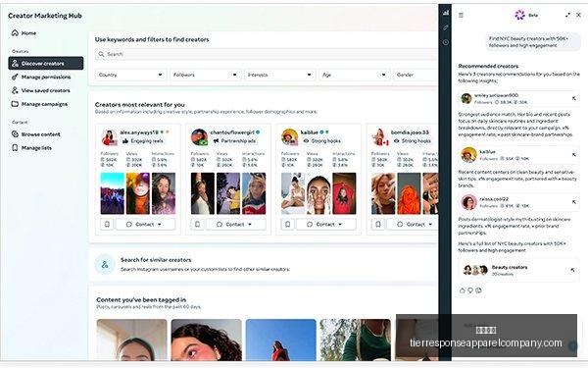Click the Search for similar creators icon
Screen dimensions: 588x368
(105, 264)
